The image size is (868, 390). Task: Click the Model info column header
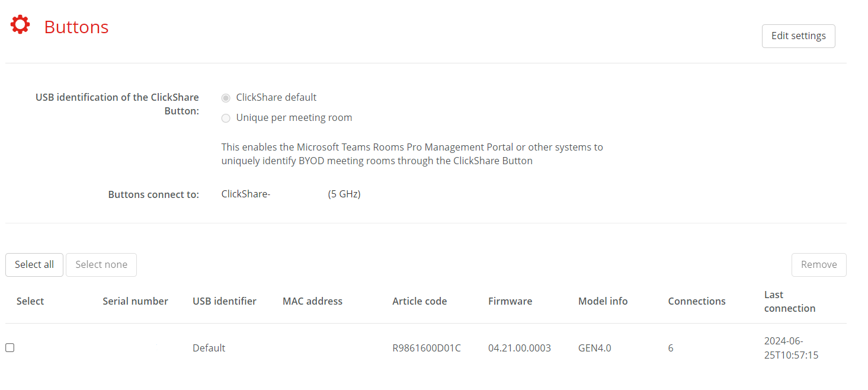pyautogui.click(x=603, y=301)
